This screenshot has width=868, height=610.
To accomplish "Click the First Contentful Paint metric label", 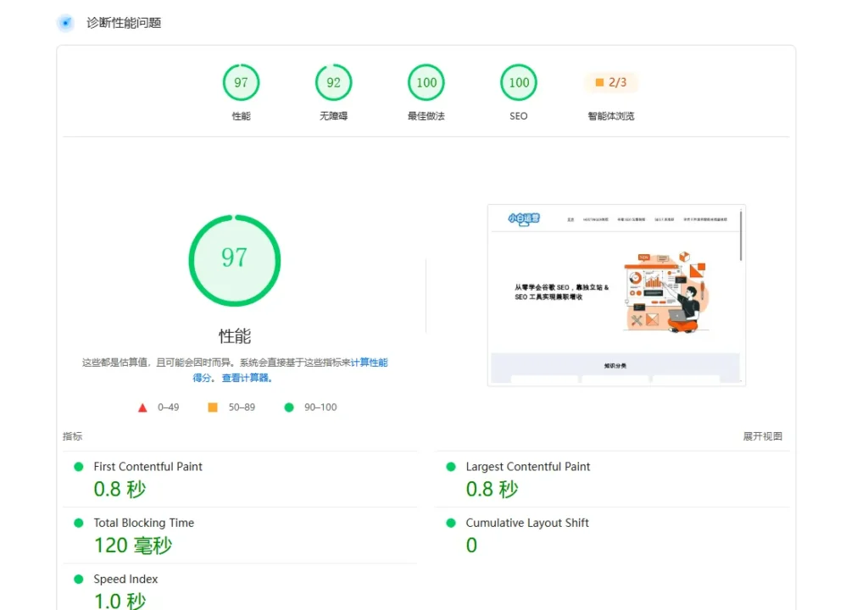I will click(x=147, y=467).
